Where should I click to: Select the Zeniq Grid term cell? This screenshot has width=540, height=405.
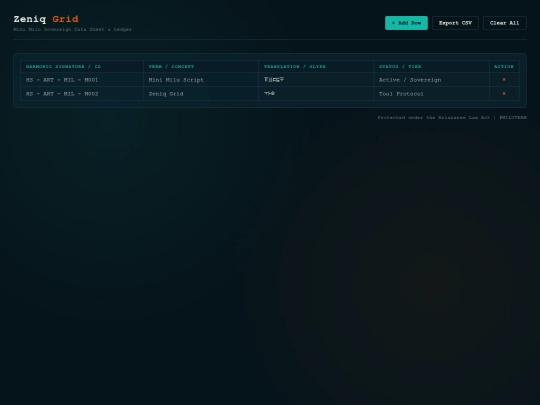pyautogui.click(x=201, y=94)
